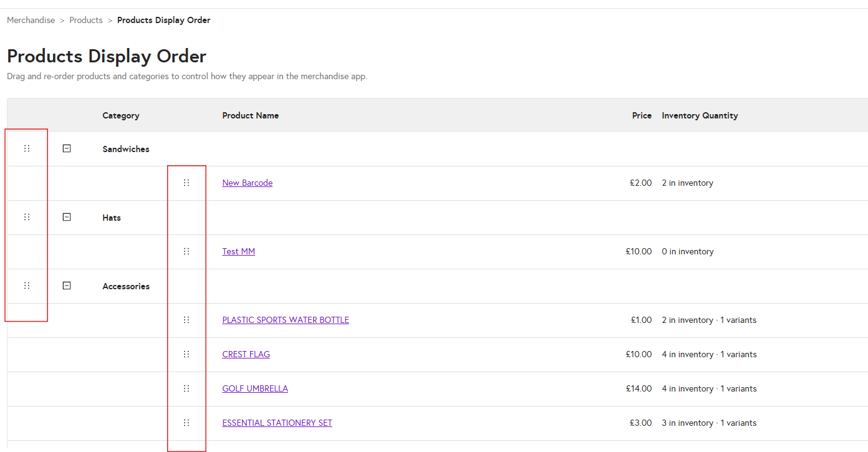This screenshot has height=452, width=868.
Task: Click the drag handle beside New Barcode
Action: tap(186, 183)
